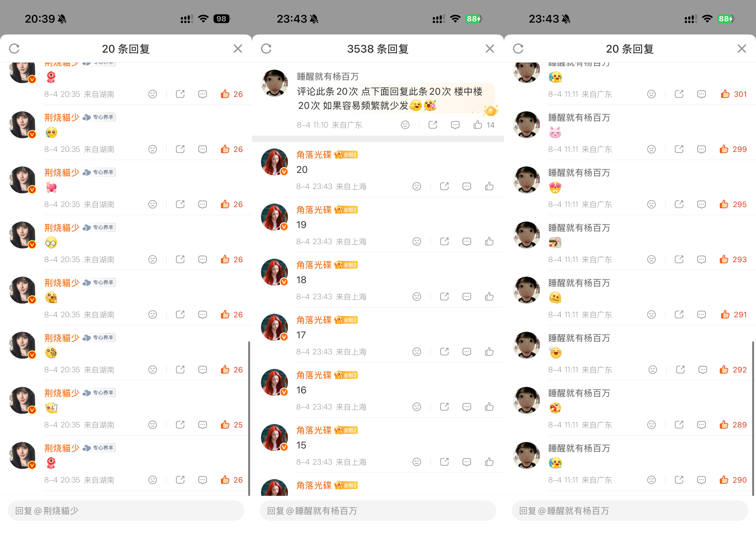Screen dimensions: 756x546
Task: Share the 荆烧猫少 reply with 25 likes
Action: click(x=180, y=424)
